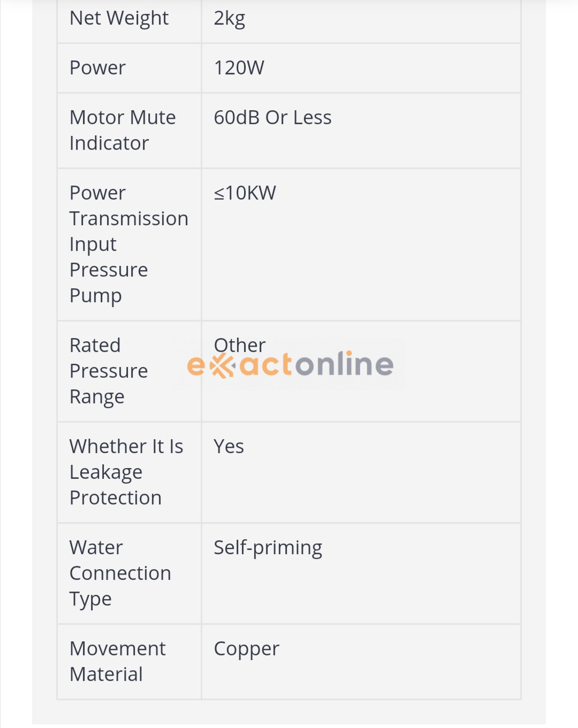This screenshot has height=728, width=578.
Task: Select the Net Weight label cell
Action: click(119, 18)
